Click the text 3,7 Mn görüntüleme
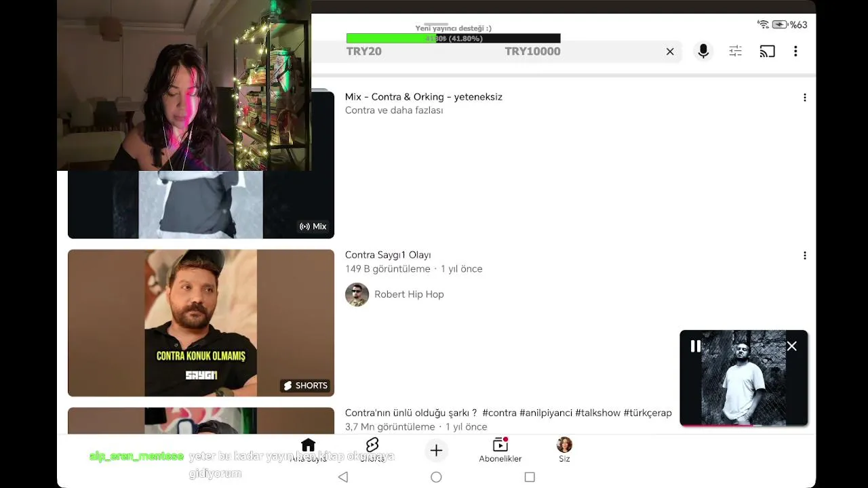The width and height of the screenshot is (868, 488). (390, 427)
